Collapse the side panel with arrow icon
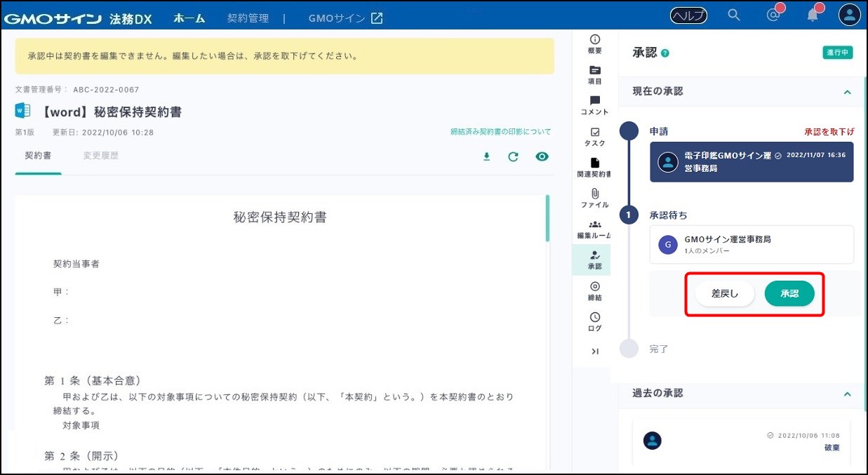This screenshot has width=868, height=475. [595, 352]
